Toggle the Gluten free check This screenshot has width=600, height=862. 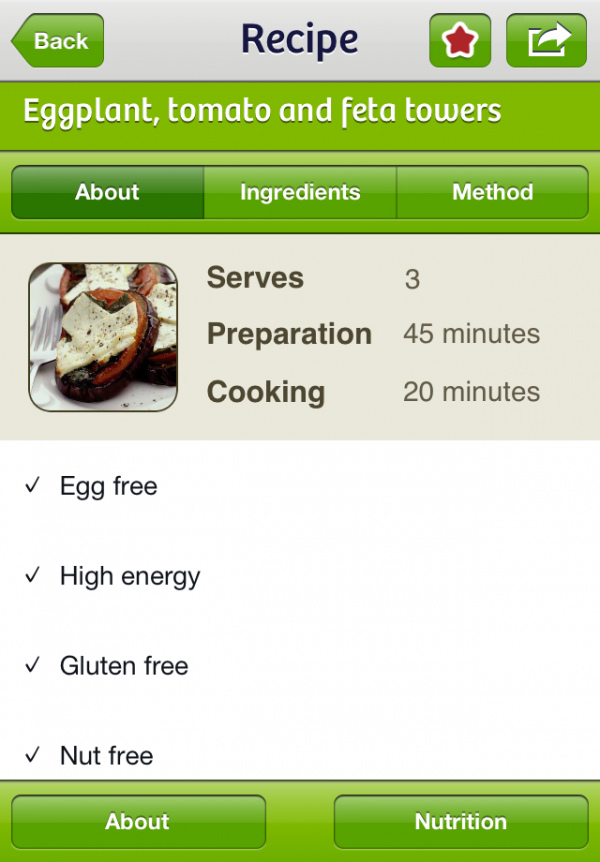point(33,663)
